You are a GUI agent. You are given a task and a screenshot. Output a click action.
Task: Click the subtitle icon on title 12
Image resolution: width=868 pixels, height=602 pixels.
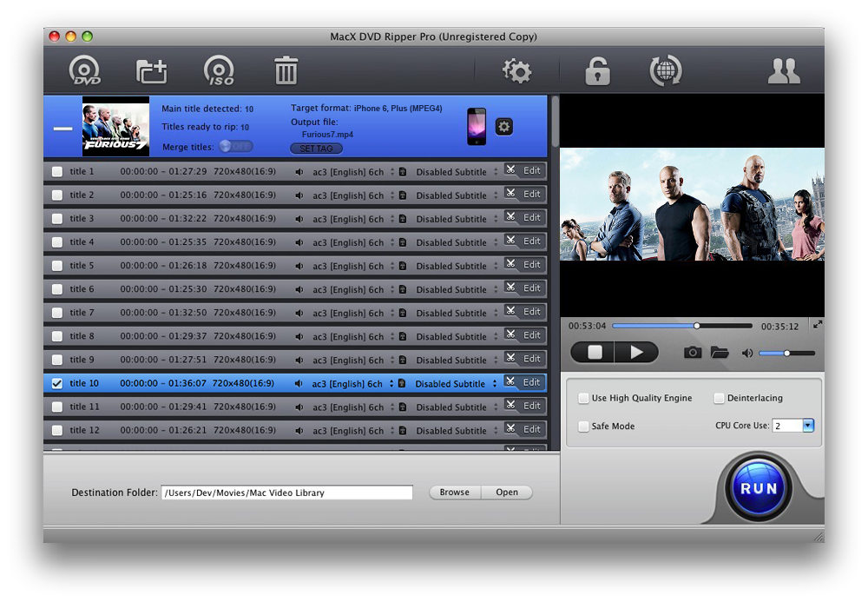(403, 430)
